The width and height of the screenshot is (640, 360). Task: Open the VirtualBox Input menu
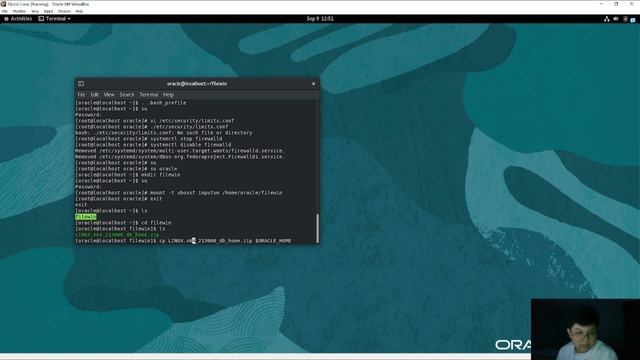click(x=49, y=11)
